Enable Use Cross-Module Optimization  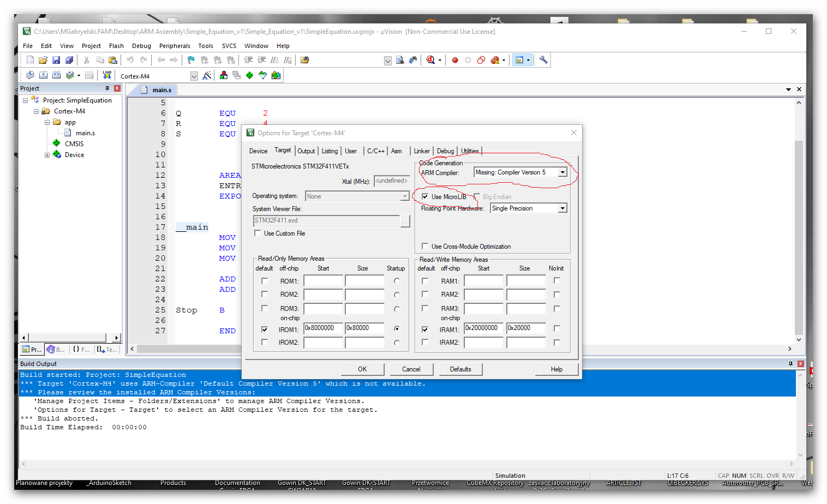pos(425,246)
